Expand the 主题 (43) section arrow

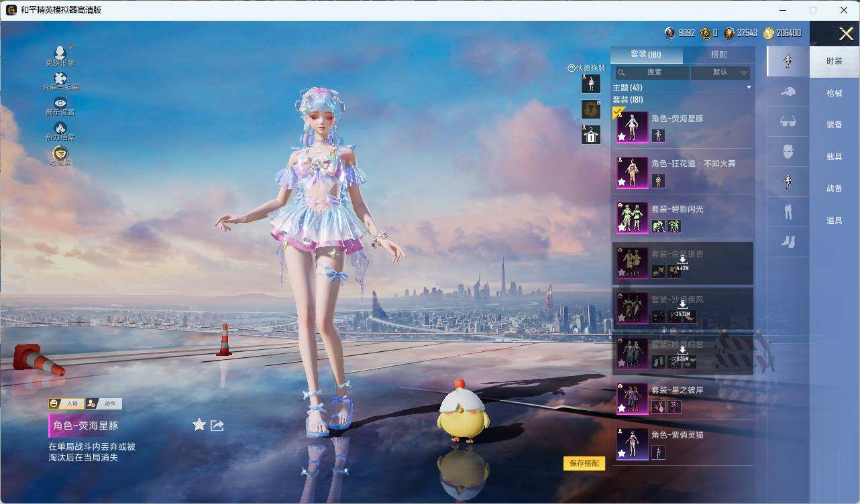pyautogui.click(x=749, y=88)
